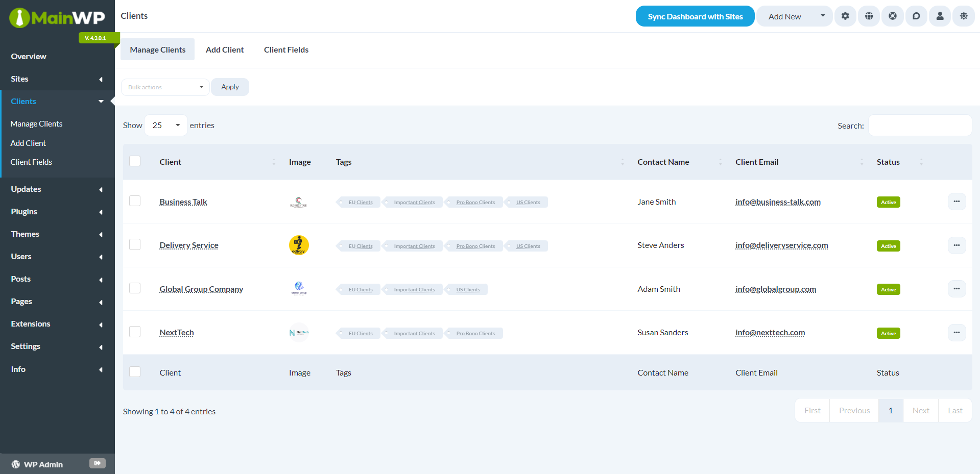Click the user account icon
This screenshot has width=980, height=474.
(x=940, y=16)
